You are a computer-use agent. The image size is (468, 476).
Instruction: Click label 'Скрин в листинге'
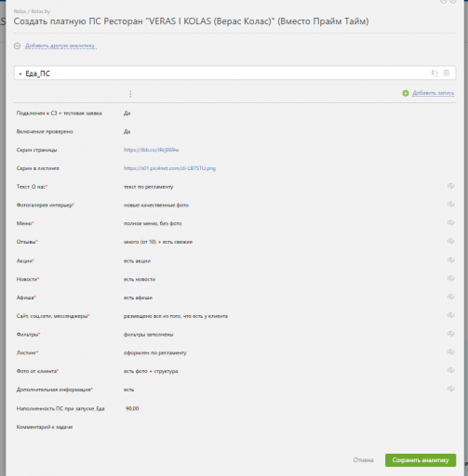point(38,168)
